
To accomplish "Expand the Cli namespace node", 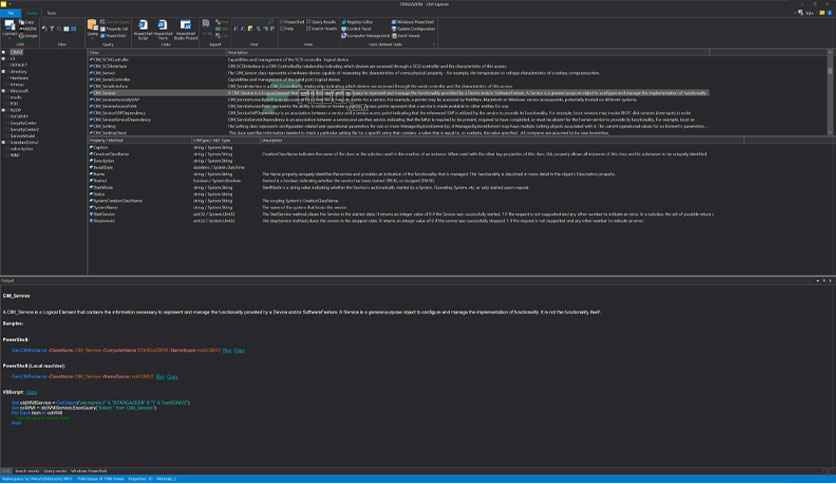I will [4, 59].
